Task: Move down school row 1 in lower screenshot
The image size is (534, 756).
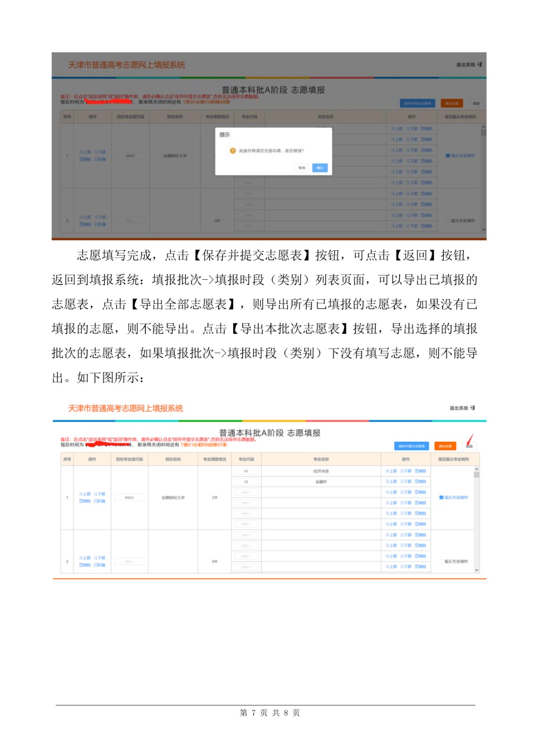Action: click(100, 494)
